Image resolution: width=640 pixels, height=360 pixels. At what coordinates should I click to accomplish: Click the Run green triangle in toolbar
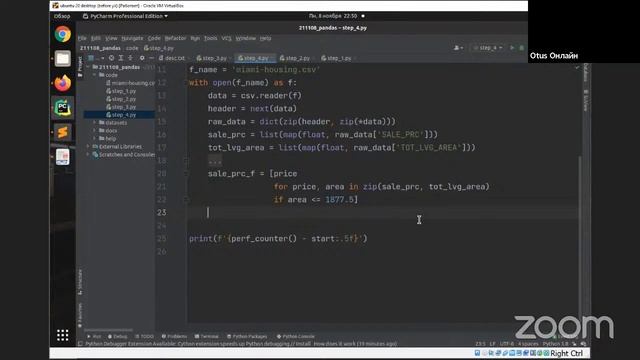(512, 48)
